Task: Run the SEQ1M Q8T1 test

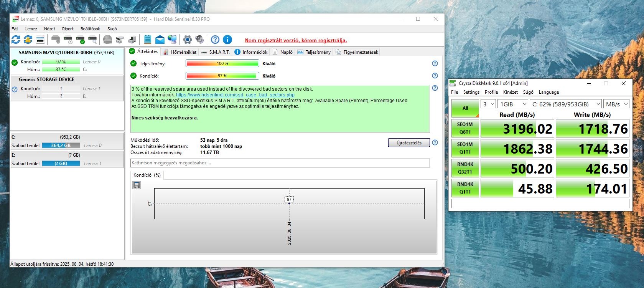Action: [x=465, y=128]
